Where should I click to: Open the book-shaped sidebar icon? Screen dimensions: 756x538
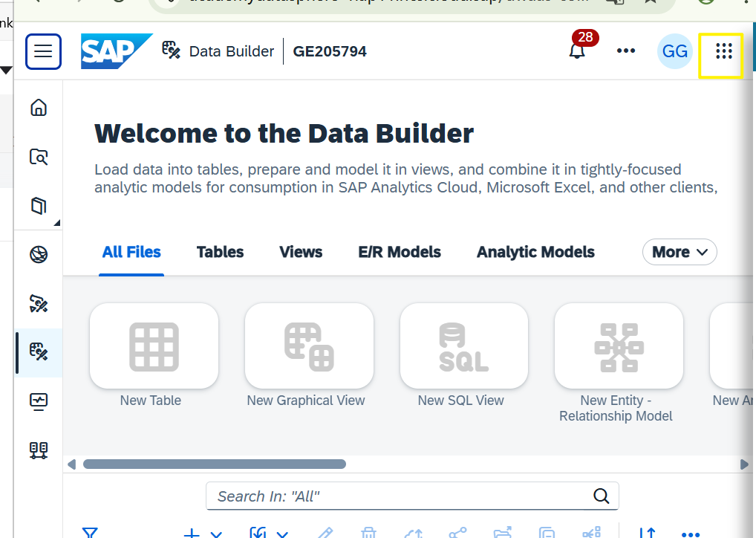[x=39, y=206]
